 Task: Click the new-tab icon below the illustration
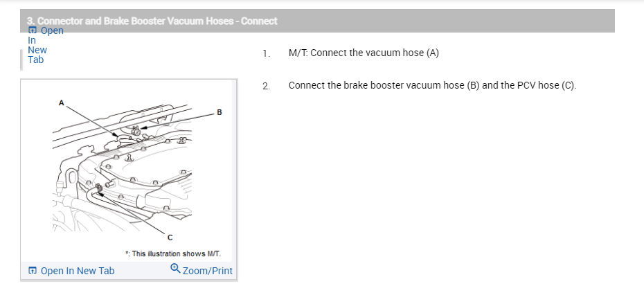tap(32, 271)
